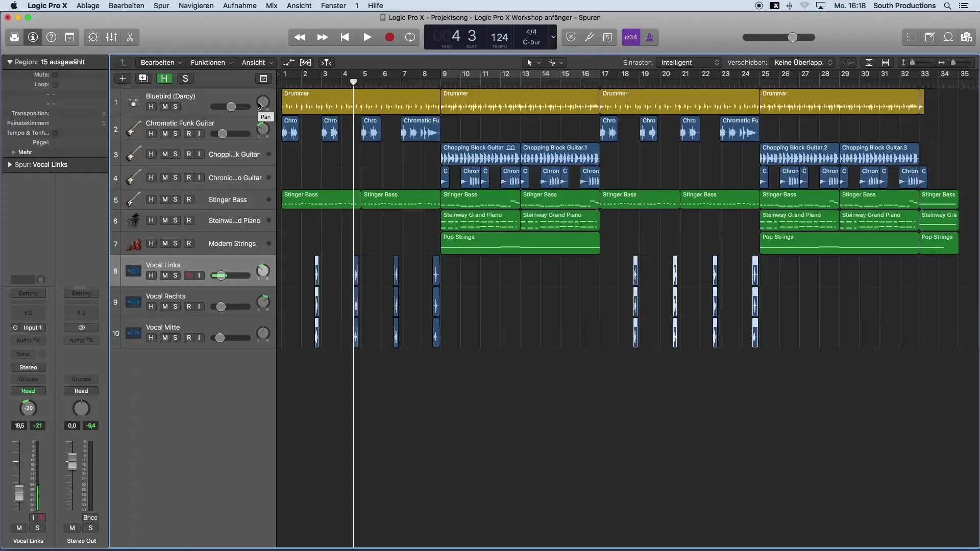980x551 pixels.
Task: Toggle Cycle mode in the transport
Action: 410,37
